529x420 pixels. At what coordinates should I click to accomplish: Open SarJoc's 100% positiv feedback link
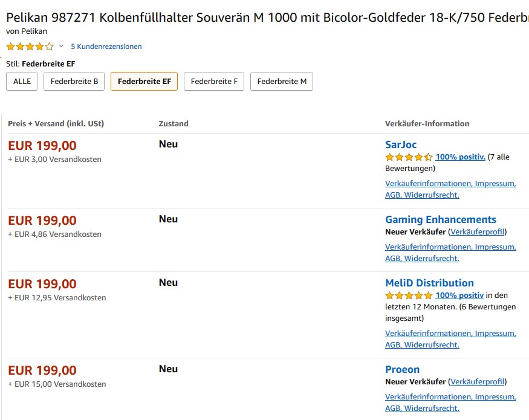tap(461, 157)
